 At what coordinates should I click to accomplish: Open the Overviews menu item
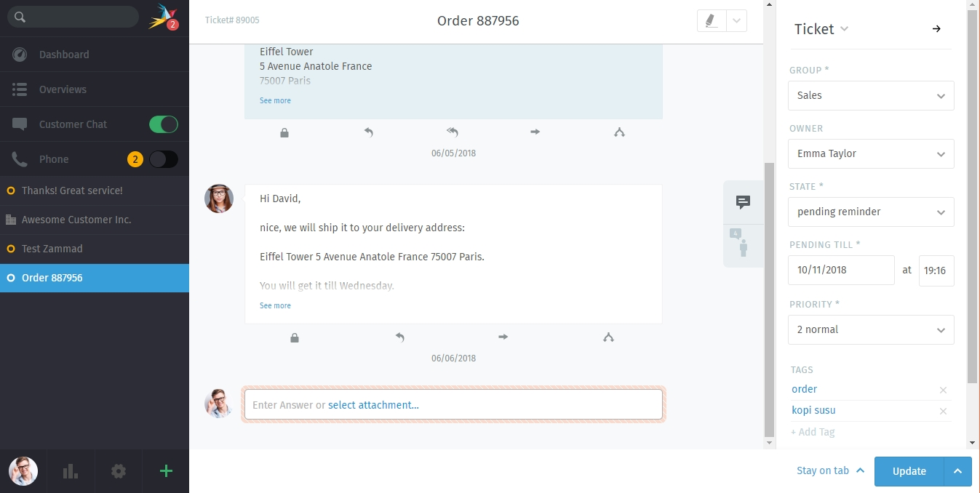[95, 89]
